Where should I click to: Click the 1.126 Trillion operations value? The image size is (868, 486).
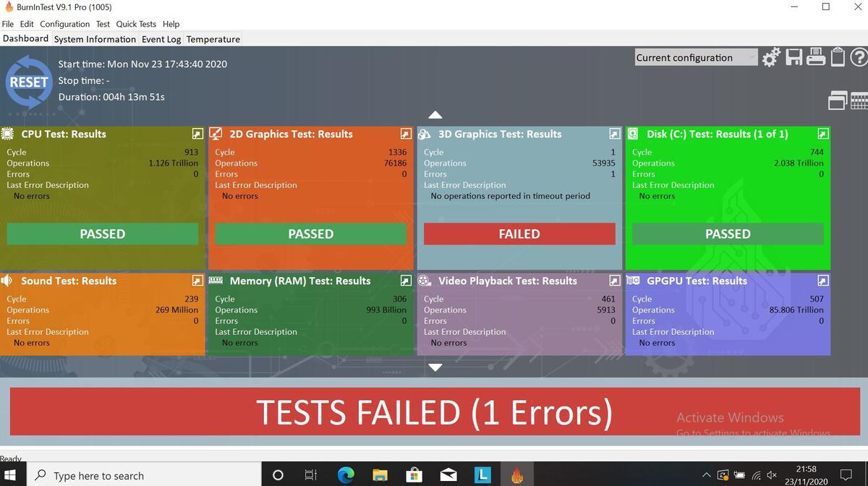(x=173, y=163)
